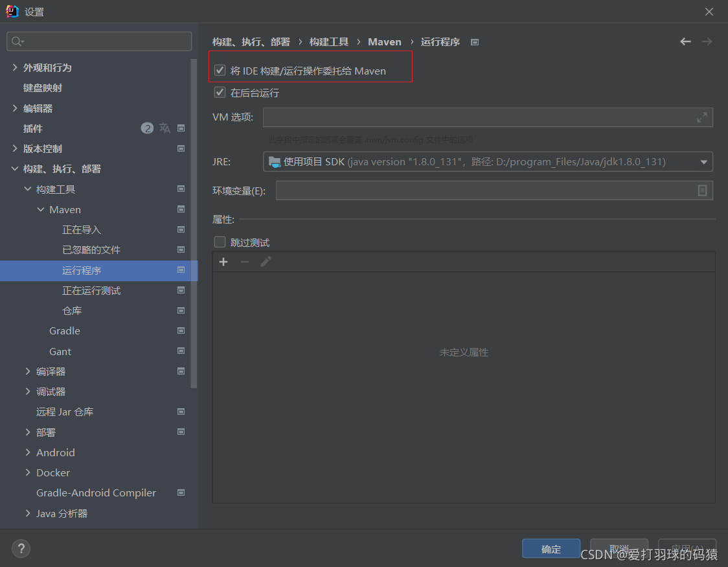The image size is (728, 567).
Task: Expand the 编辑器 tree node
Action: pos(15,108)
